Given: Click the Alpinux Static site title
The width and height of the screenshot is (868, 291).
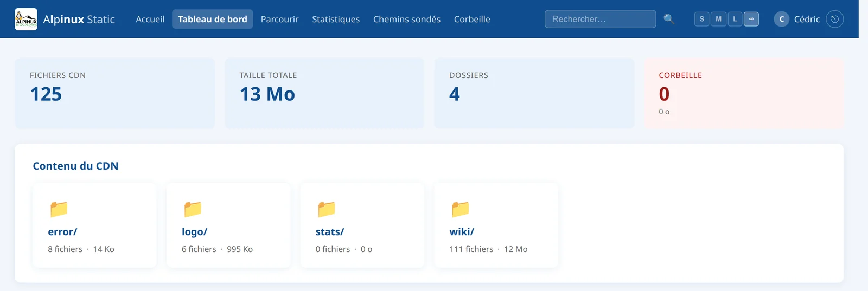Looking at the screenshot, I should pyautogui.click(x=79, y=20).
